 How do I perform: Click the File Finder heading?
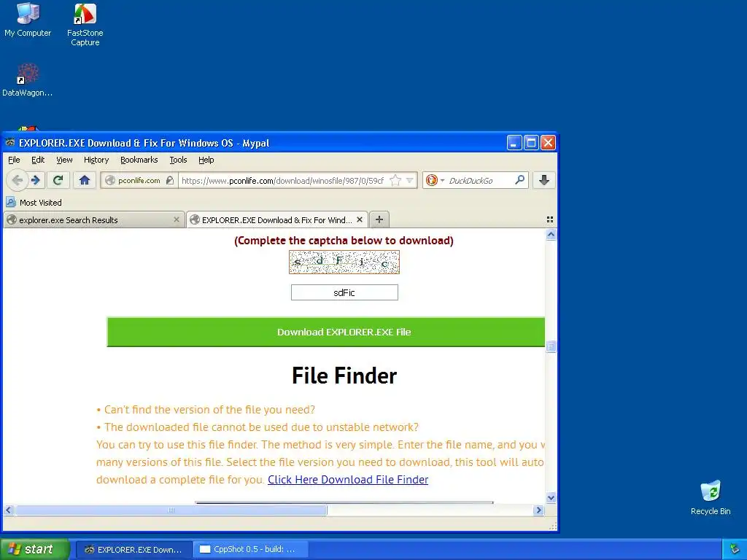(x=344, y=376)
